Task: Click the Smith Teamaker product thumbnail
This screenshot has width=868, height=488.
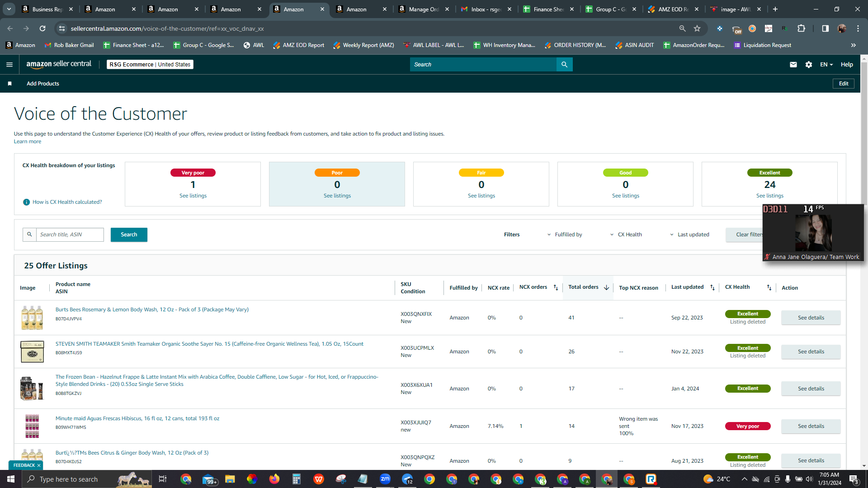Action: (32, 352)
